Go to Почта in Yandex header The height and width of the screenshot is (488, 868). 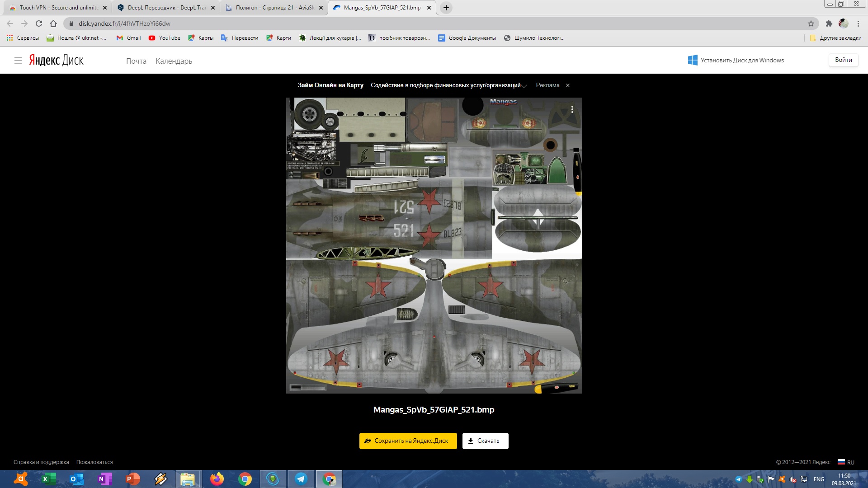tap(136, 61)
